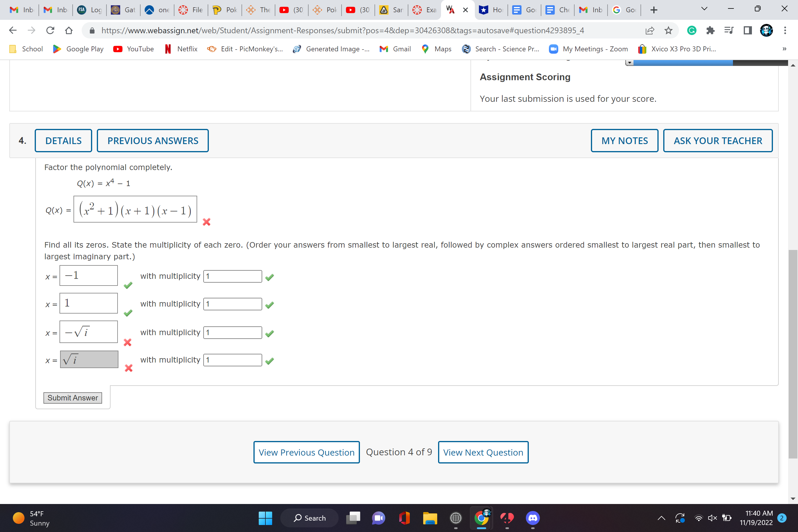The height and width of the screenshot is (532, 798).
Task: Reload the WebAssign page
Action: click(x=50, y=30)
